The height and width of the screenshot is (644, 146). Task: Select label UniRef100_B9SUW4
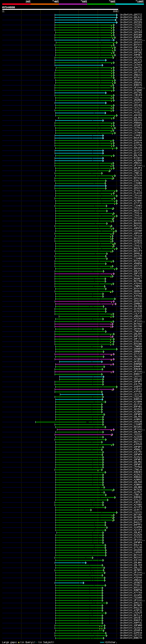pyautogui.click(x=131, y=35)
